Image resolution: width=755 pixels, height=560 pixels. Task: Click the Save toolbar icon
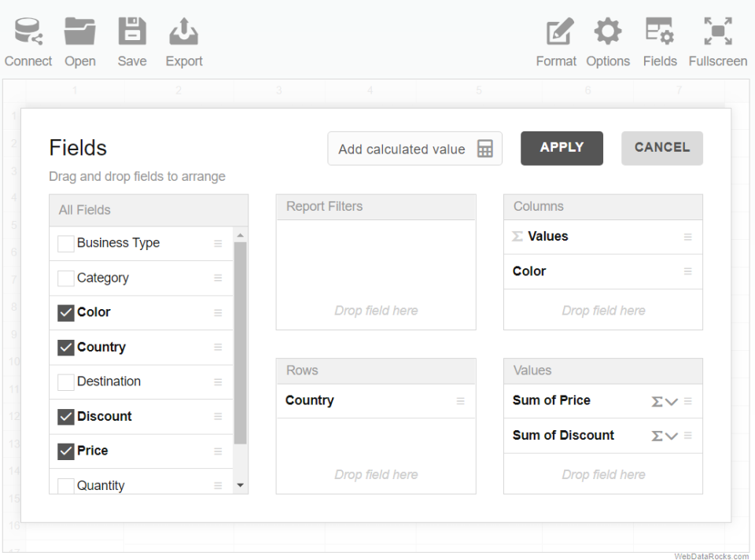tap(132, 32)
